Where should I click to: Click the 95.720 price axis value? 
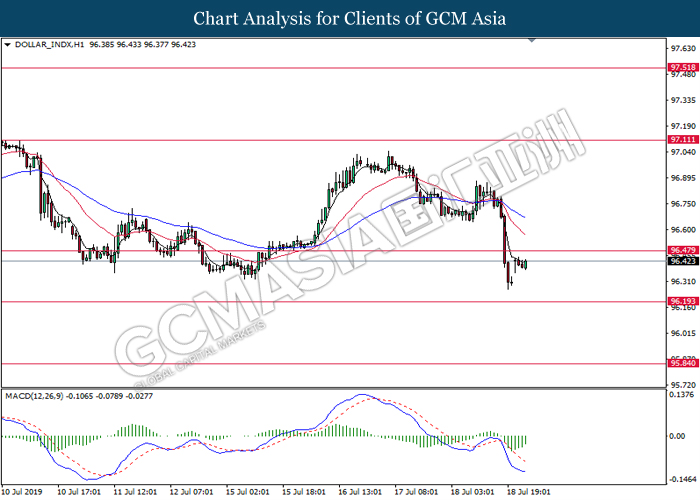[x=683, y=385]
